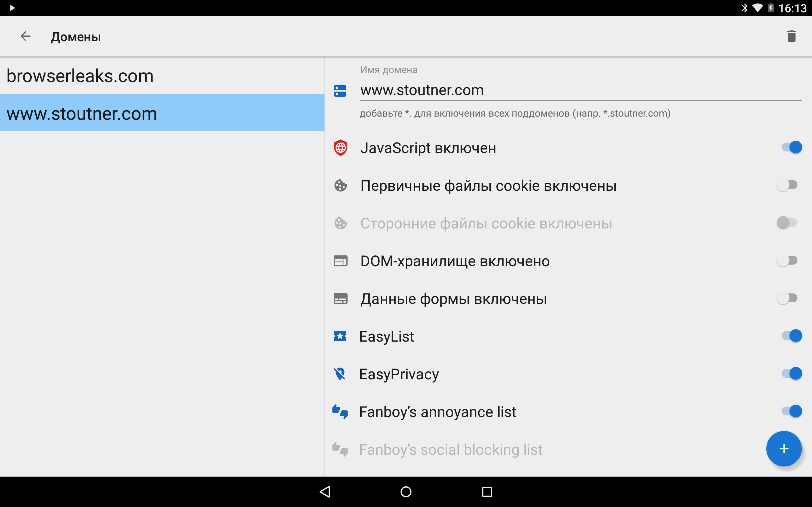Image resolution: width=812 pixels, height=507 pixels.
Task: Tap the add domain plus button
Action: (x=783, y=449)
